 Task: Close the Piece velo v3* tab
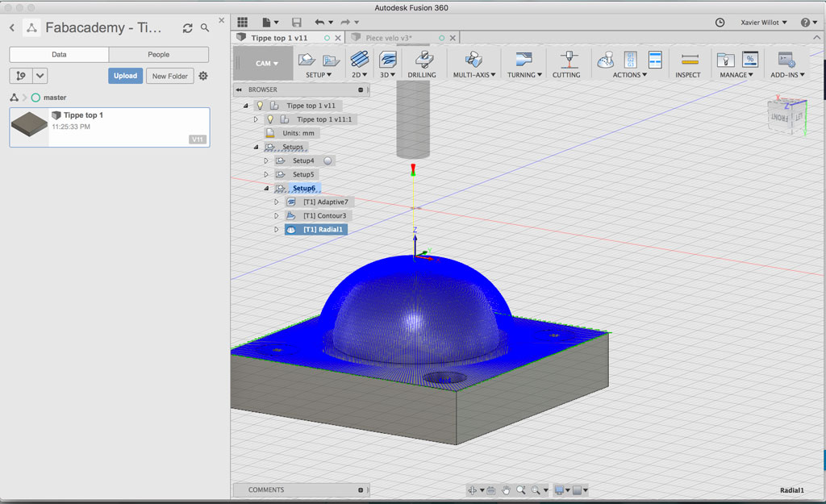453,38
